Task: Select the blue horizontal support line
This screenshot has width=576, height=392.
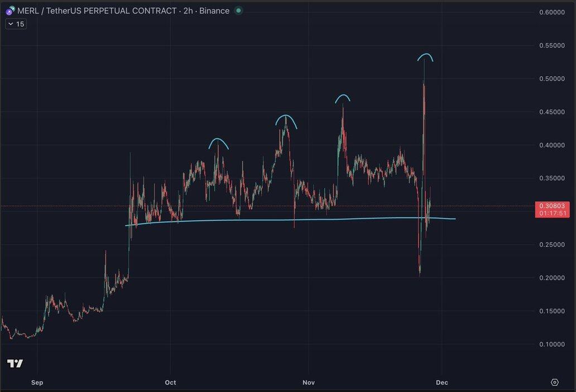Action: pyautogui.click(x=279, y=220)
